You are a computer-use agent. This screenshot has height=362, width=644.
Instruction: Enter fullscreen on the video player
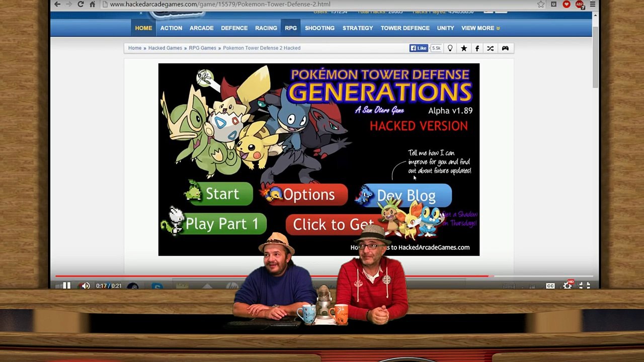(585, 285)
